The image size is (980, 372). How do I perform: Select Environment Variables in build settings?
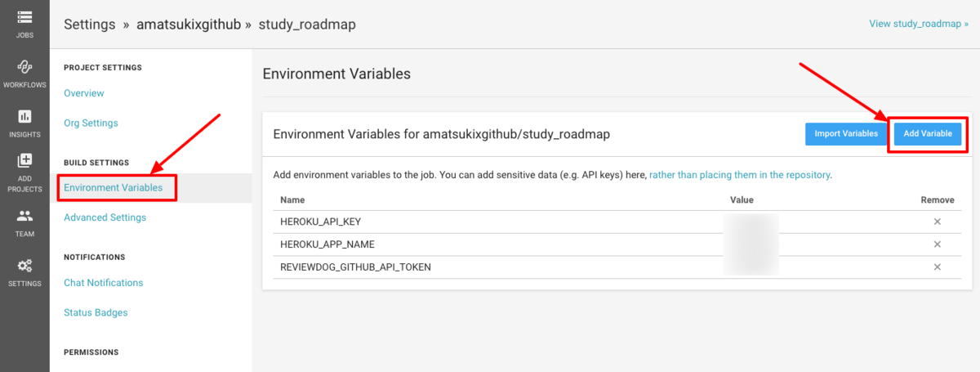pyautogui.click(x=119, y=188)
